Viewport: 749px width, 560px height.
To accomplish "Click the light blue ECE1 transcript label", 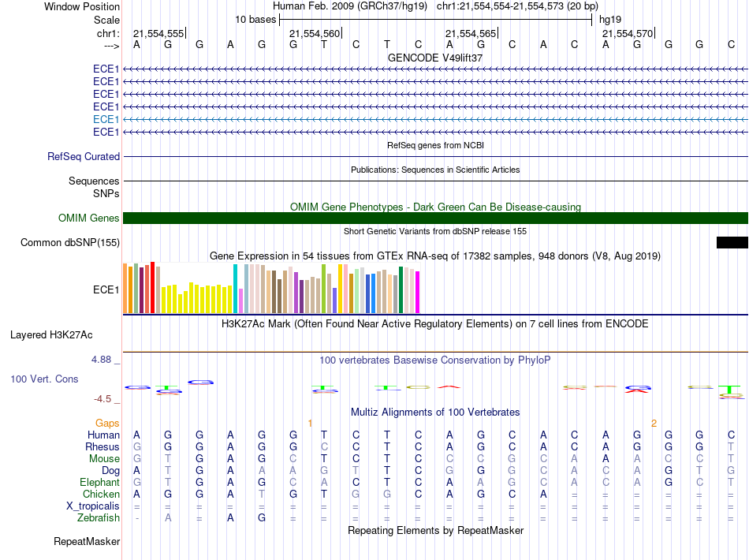I will click(106, 119).
